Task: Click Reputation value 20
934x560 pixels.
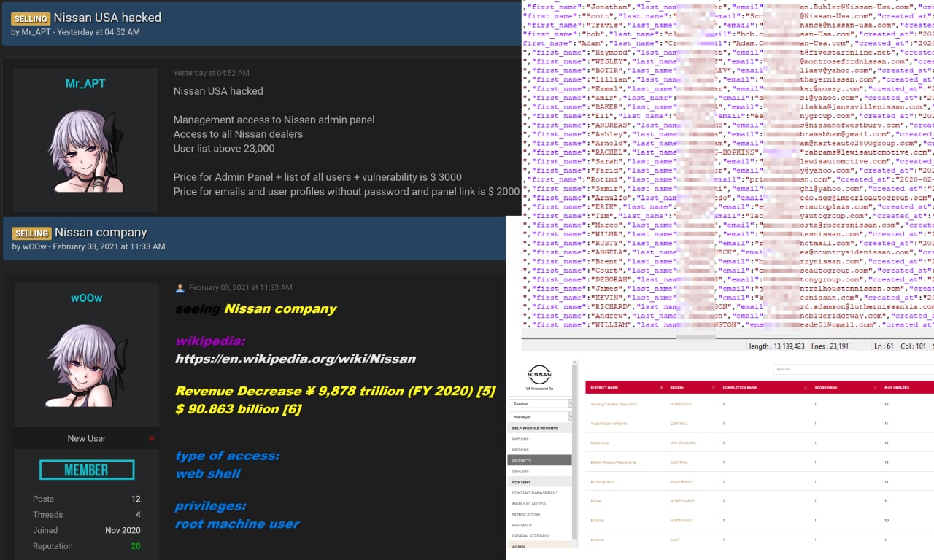Action: pyautogui.click(x=136, y=546)
